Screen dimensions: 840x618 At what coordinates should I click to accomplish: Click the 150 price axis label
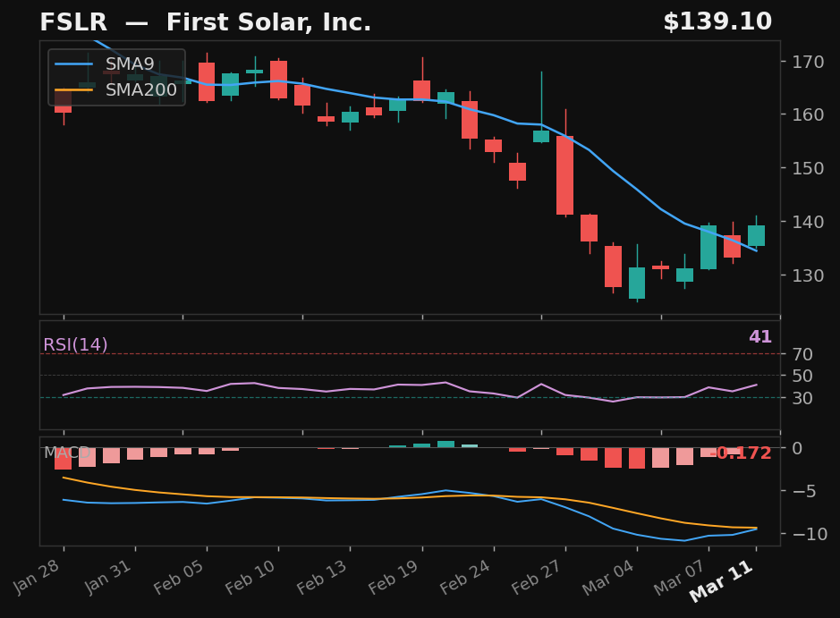tap(808, 168)
